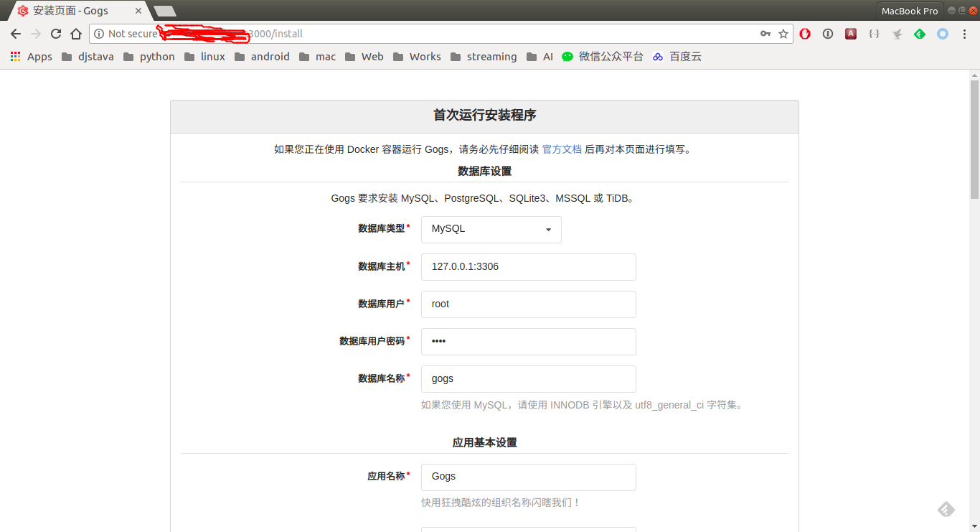Click the 数据库主机 field with 127.0.0.1:3306
The image size is (980, 532).
coord(529,267)
